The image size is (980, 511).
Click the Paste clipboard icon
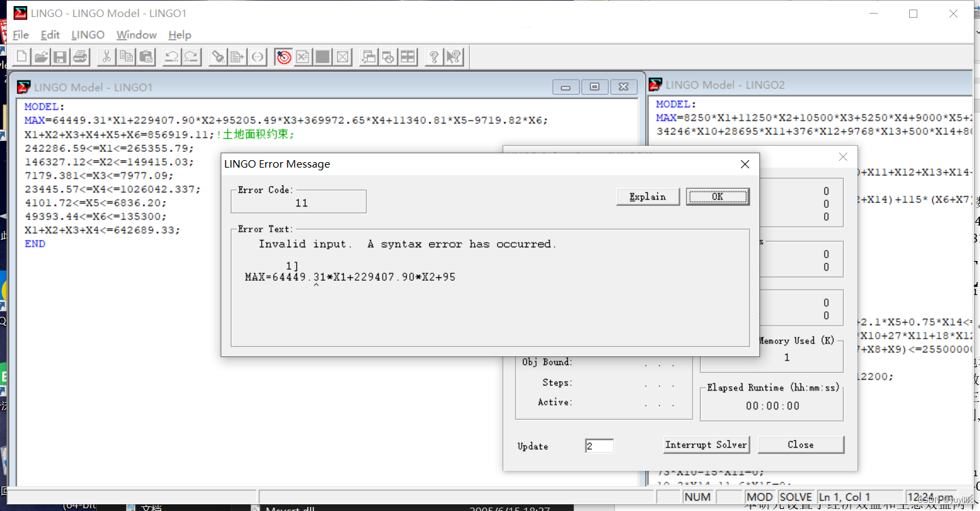pyautogui.click(x=146, y=57)
